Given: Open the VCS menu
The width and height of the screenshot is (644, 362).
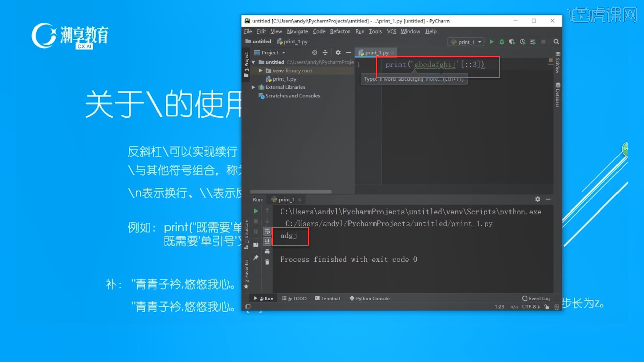Looking at the screenshot, I should click(392, 31).
